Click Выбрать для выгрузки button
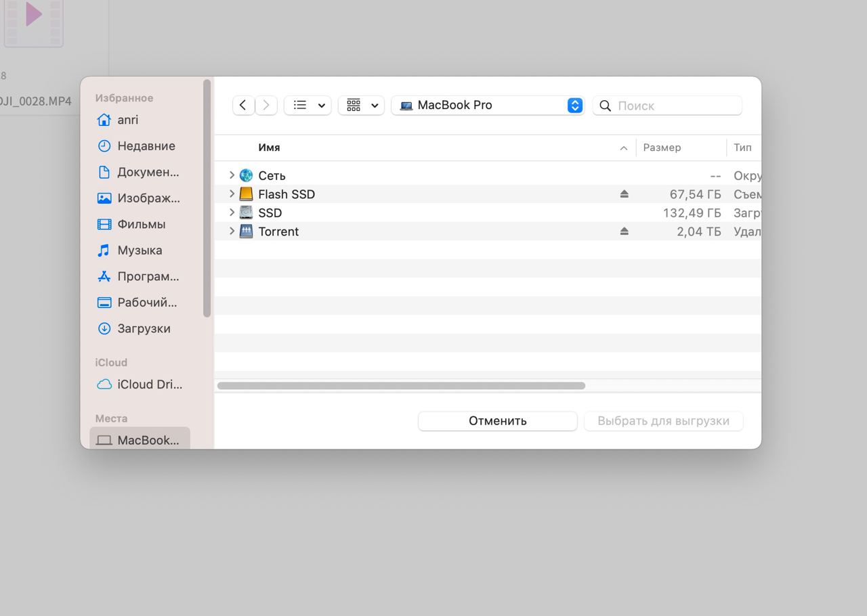 click(x=663, y=420)
